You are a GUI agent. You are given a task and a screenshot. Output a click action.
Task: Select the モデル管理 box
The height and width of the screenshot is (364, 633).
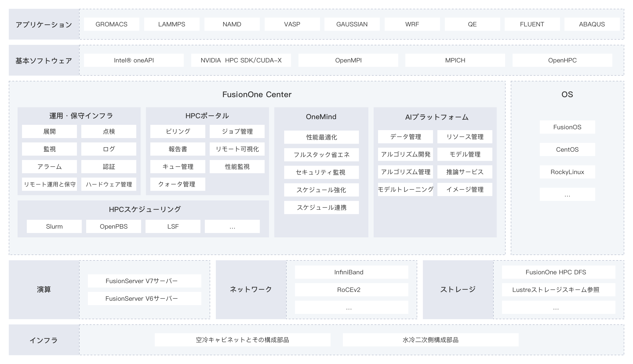pyautogui.click(x=465, y=154)
